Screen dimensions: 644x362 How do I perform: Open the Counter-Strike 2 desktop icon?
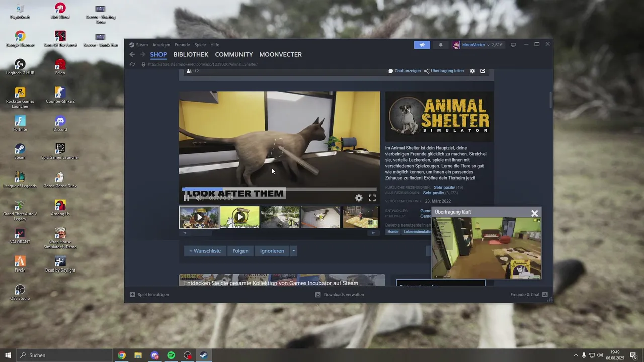(60, 96)
